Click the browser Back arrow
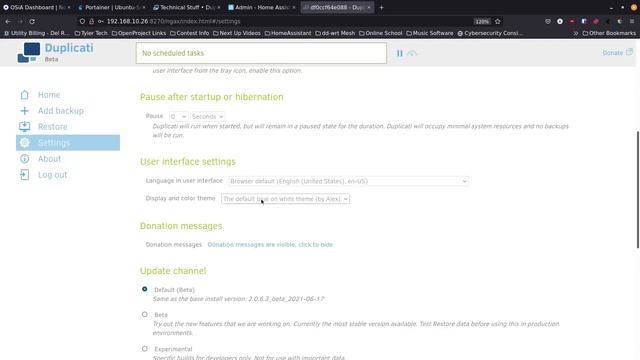 click(x=8, y=21)
